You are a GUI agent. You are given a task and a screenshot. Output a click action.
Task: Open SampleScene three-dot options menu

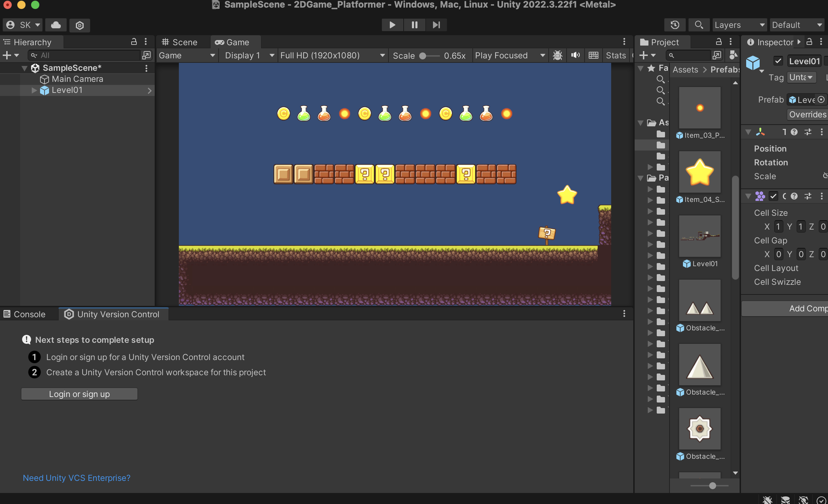pyautogui.click(x=146, y=68)
